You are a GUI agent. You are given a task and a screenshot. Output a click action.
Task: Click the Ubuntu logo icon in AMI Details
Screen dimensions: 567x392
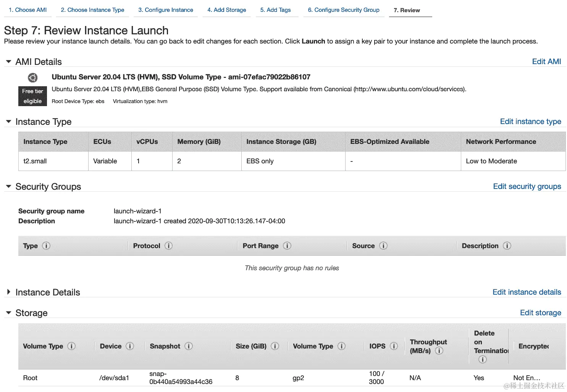point(33,78)
